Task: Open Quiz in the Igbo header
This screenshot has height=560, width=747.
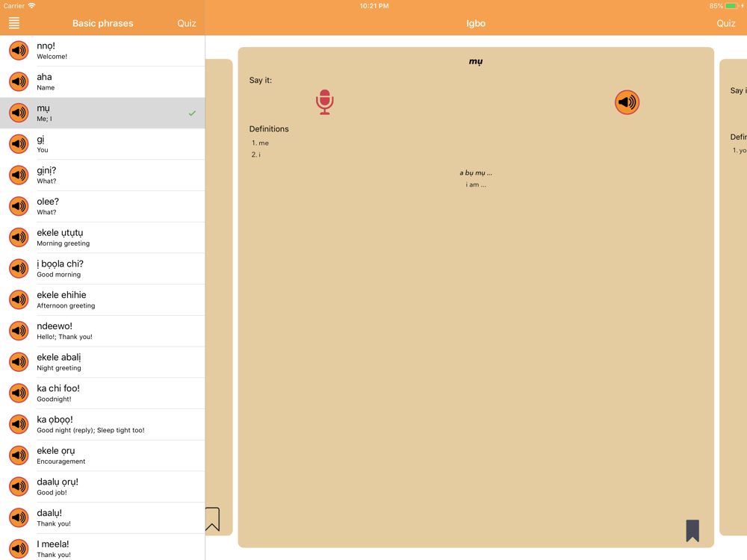Action: click(x=725, y=23)
